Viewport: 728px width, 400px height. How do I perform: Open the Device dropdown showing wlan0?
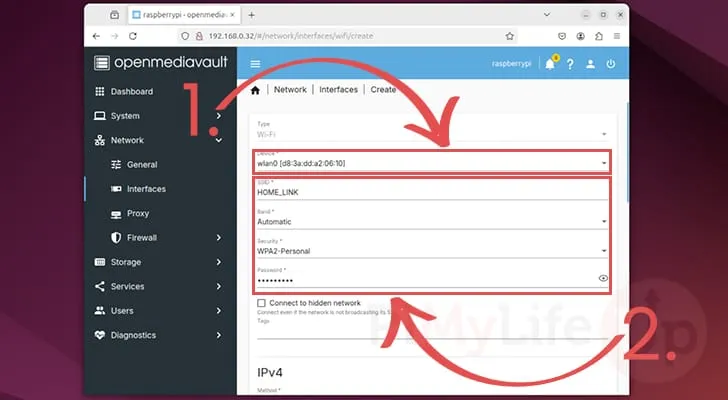click(x=432, y=163)
